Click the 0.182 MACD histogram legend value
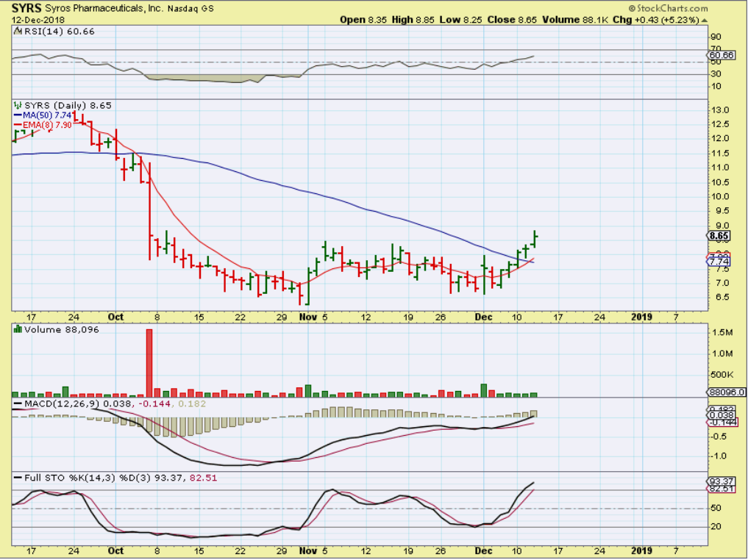Screen dimensions: 748x560 tap(192, 404)
